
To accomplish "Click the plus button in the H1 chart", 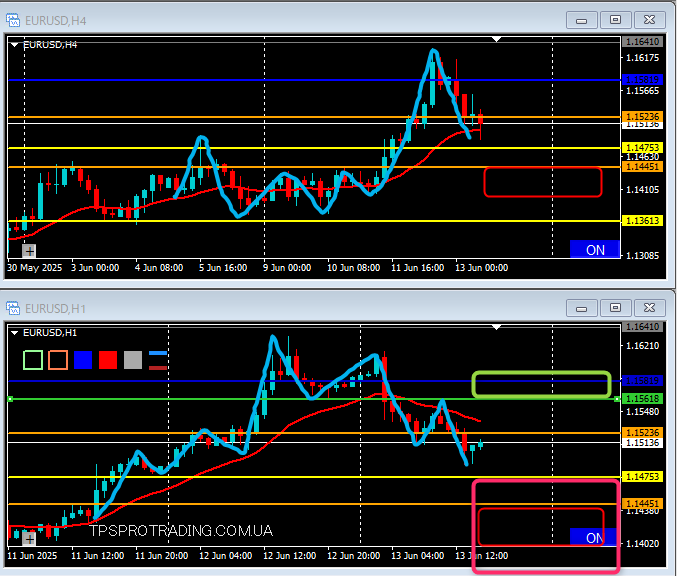I will click(x=29, y=538).
